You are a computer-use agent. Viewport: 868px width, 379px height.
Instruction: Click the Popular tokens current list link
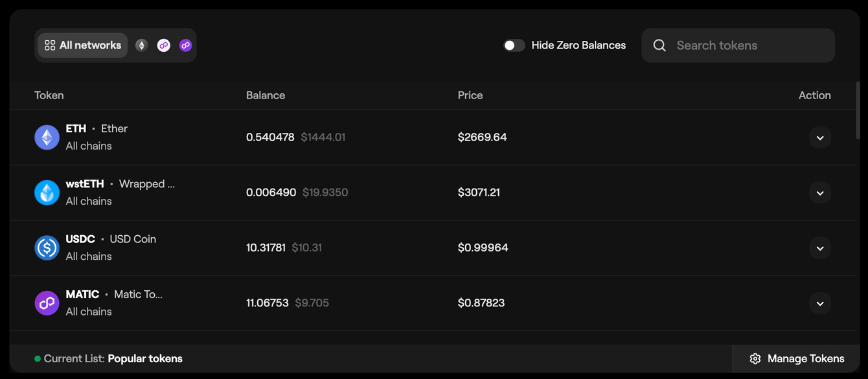[x=145, y=358]
